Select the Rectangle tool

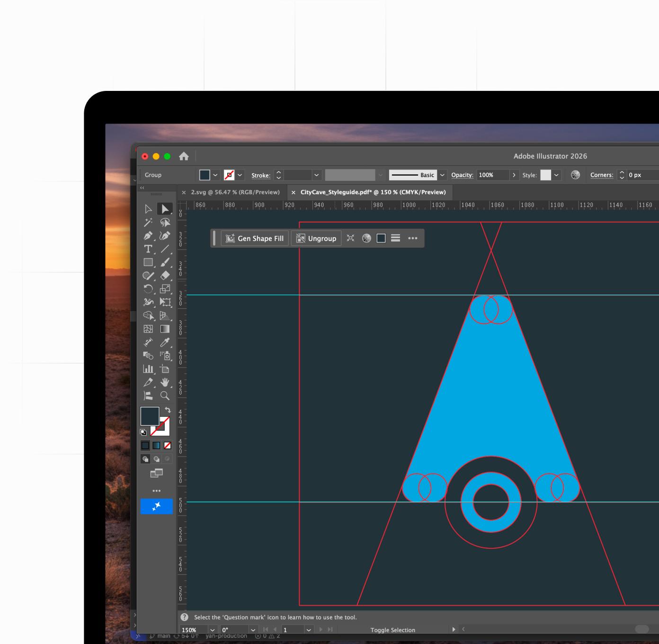pyautogui.click(x=148, y=262)
